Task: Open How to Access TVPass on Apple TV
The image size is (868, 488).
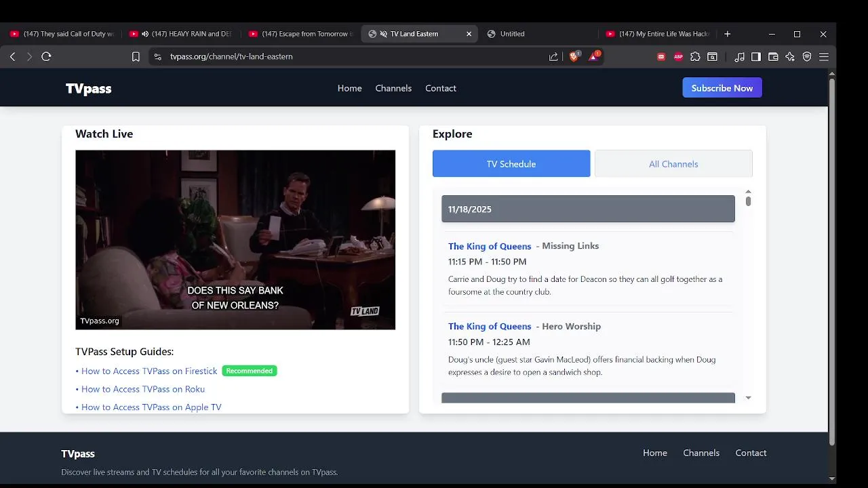Action: point(151,407)
